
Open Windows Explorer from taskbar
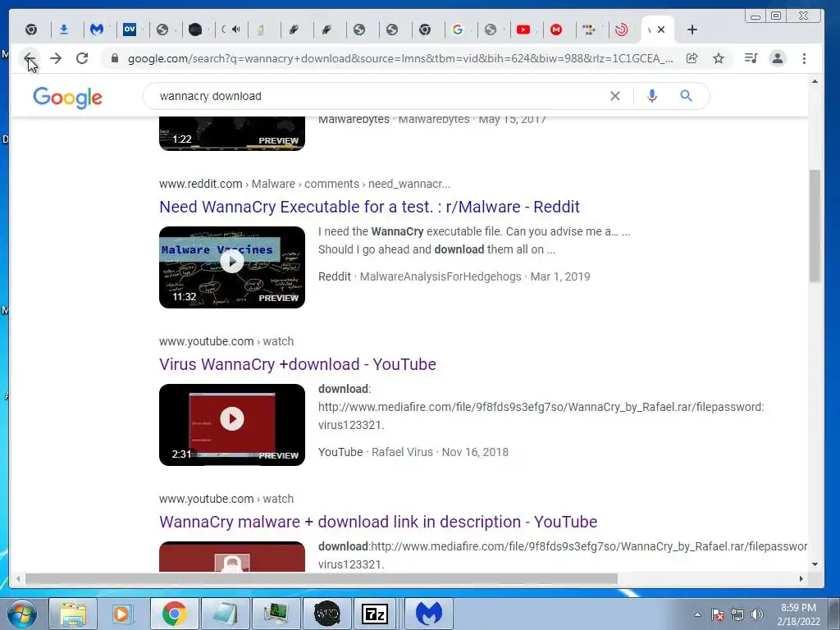tap(73, 614)
